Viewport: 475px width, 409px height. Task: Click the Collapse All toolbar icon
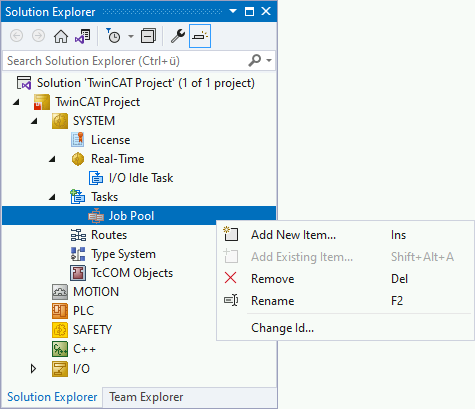click(x=148, y=36)
